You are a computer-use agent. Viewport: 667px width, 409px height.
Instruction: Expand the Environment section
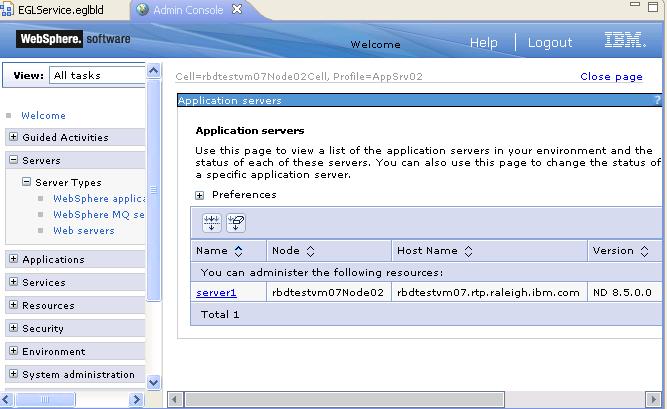click(x=14, y=351)
